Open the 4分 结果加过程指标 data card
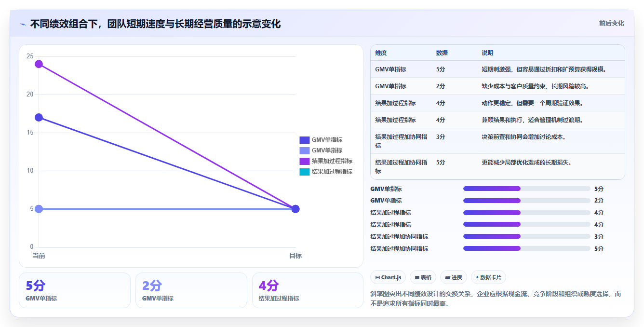 click(308, 290)
